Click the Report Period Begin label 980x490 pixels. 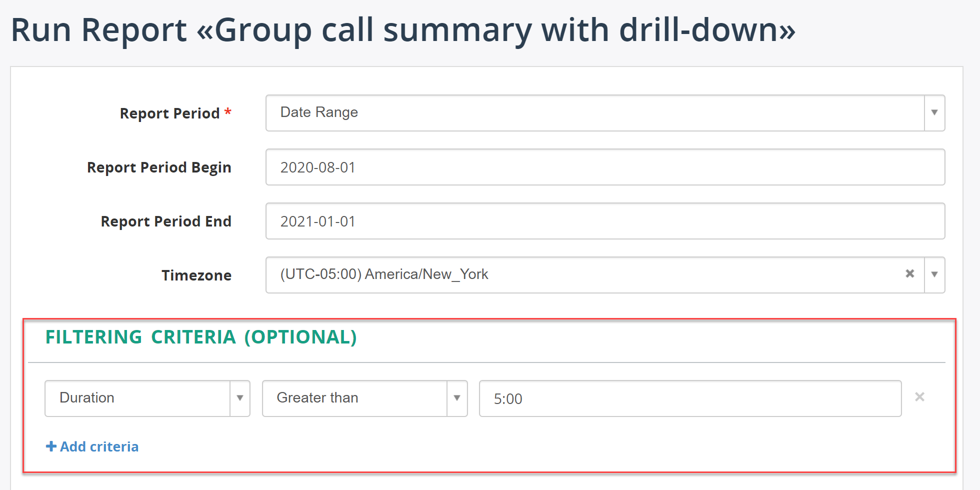[x=159, y=167]
